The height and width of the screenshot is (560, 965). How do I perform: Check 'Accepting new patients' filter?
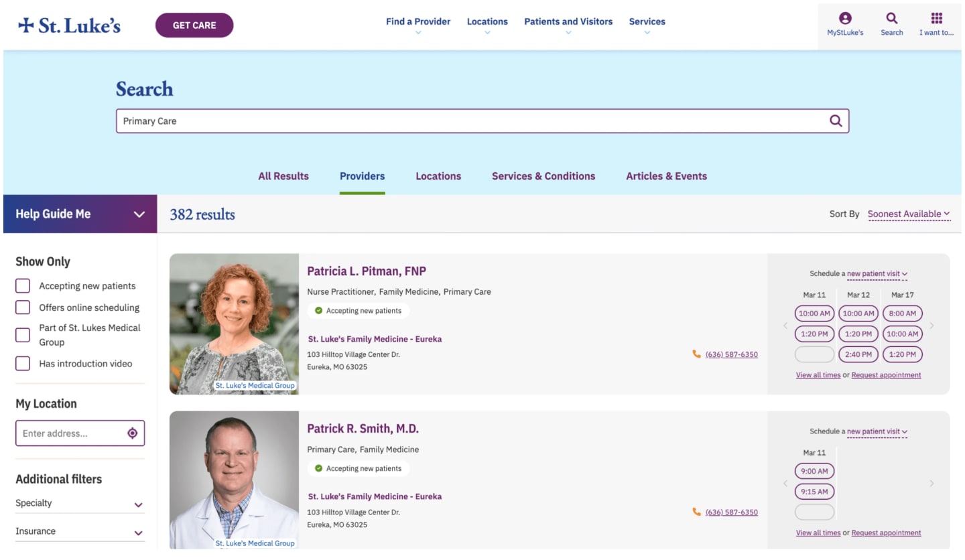click(23, 286)
